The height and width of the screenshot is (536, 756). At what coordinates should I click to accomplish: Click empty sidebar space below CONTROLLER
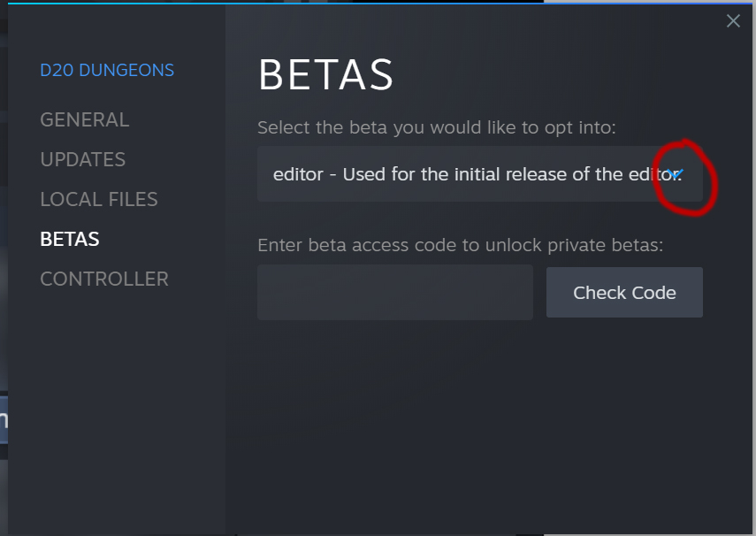pos(117,410)
